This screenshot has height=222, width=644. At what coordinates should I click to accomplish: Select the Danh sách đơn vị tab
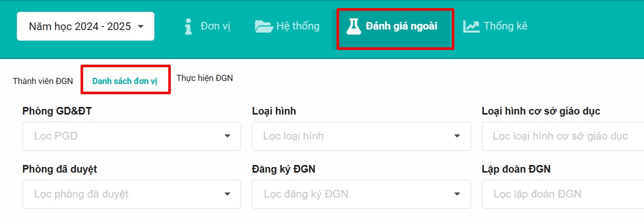point(125,81)
